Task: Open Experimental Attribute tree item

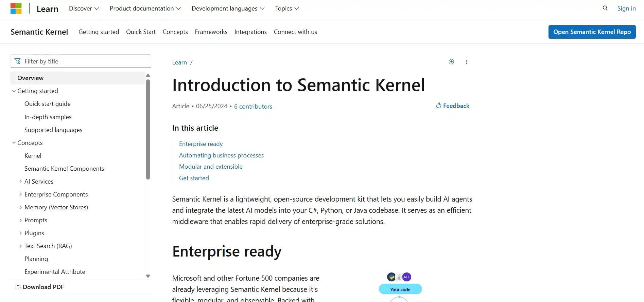Action: (x=55, y=272)
